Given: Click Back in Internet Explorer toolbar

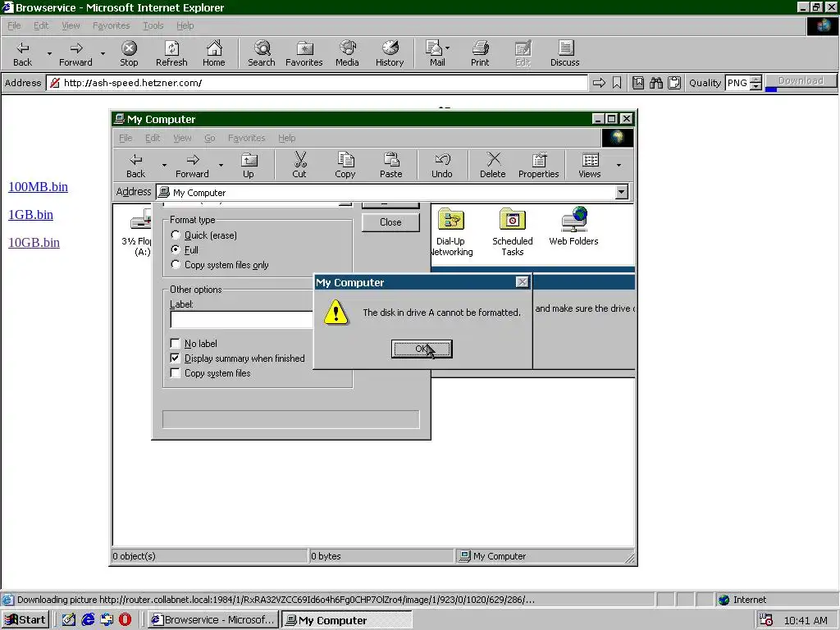Looking at the screenshot, I should pos(22,53).
